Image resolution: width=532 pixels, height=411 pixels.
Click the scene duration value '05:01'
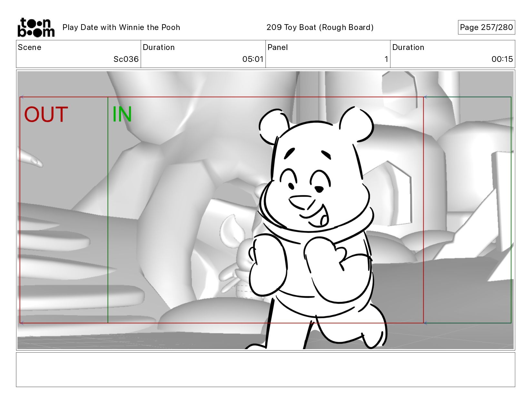(x=253, y=59)
